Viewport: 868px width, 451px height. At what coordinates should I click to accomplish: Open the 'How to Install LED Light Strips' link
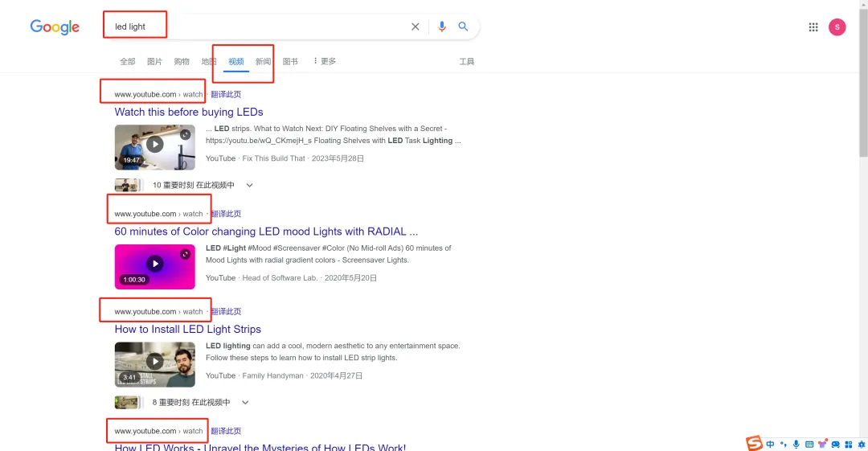pyautogui.click(x=187, y=329)
